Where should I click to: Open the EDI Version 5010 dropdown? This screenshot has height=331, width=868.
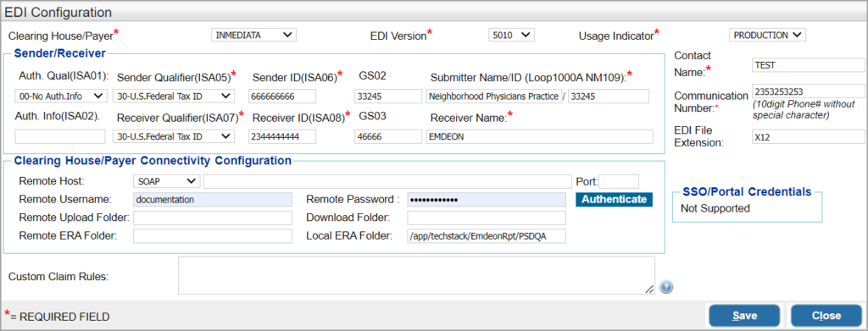(x=511, y=35)
